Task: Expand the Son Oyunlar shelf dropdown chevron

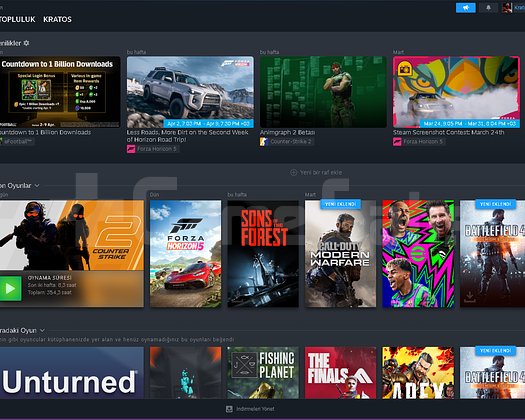Action: pos(37,186)
